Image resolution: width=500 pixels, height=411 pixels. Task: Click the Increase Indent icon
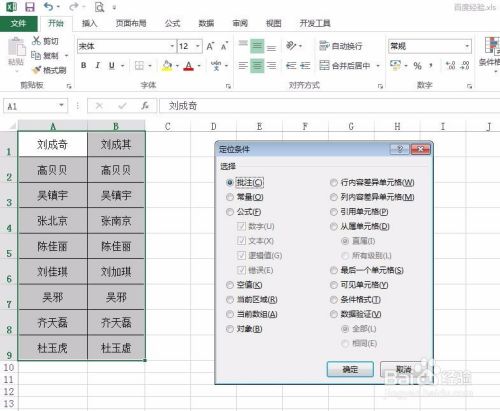pos(305,66)
